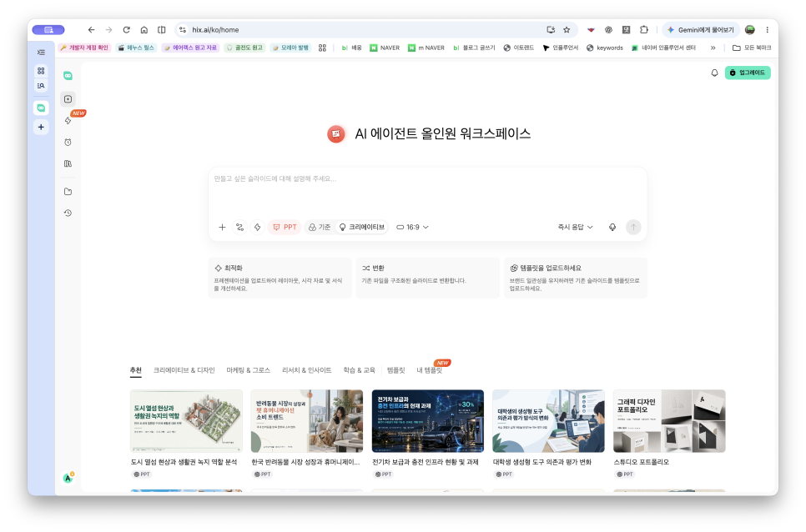The height and width of the screenshot is (532, 806).
Task: Open notifications bell icon
Action: click(714, 73)
